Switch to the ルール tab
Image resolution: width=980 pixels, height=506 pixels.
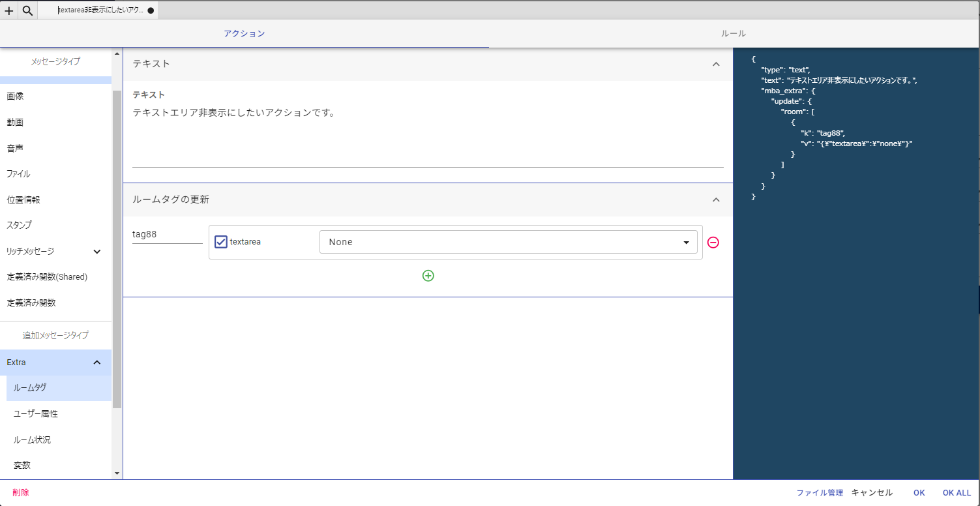point(734,33)
